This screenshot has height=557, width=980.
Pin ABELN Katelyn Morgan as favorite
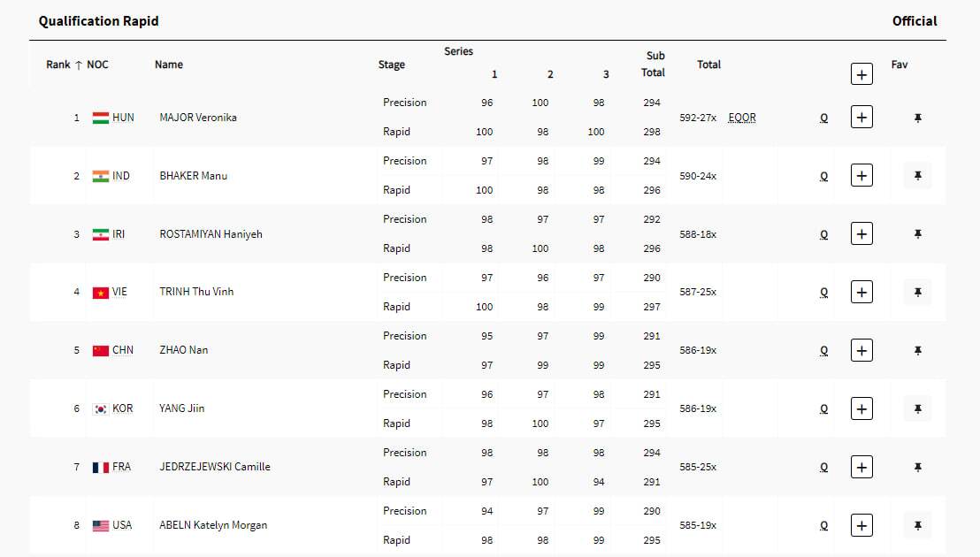click(917, 525)
